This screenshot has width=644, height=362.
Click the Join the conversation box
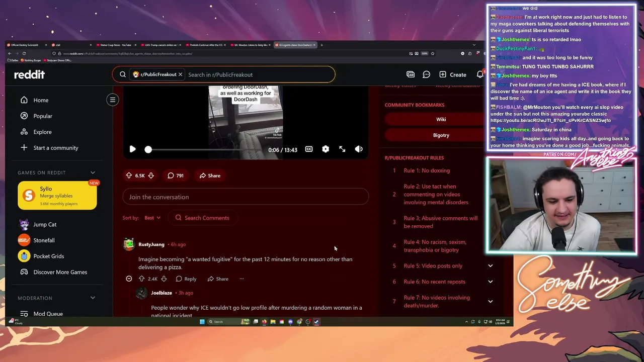pos(246,197)
